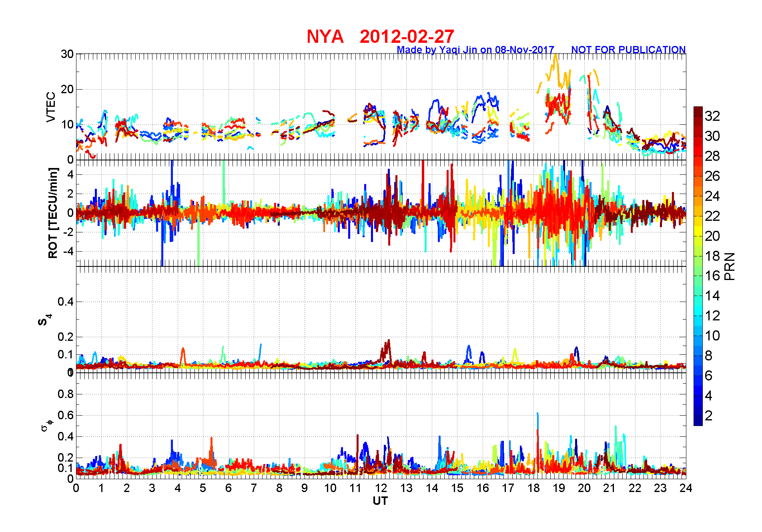Click the VTEC y-axis tick label 20

pos(67,89)
